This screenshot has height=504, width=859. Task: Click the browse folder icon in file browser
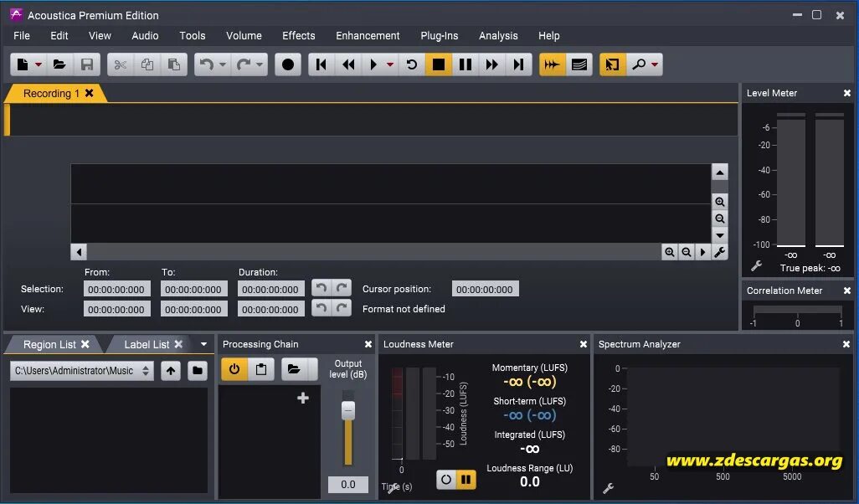198,371
